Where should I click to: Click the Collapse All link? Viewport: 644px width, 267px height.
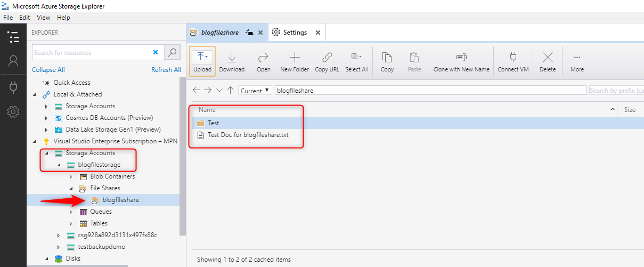[48, 70]
